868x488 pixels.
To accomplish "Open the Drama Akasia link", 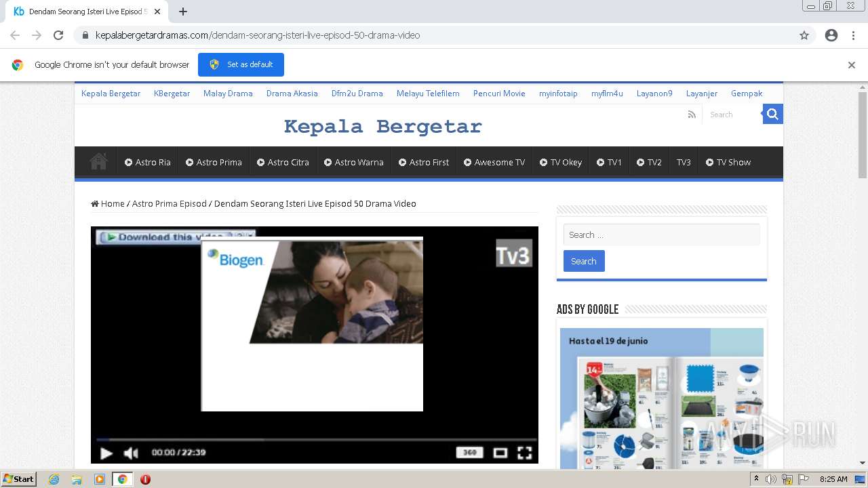I will (292, 94).
